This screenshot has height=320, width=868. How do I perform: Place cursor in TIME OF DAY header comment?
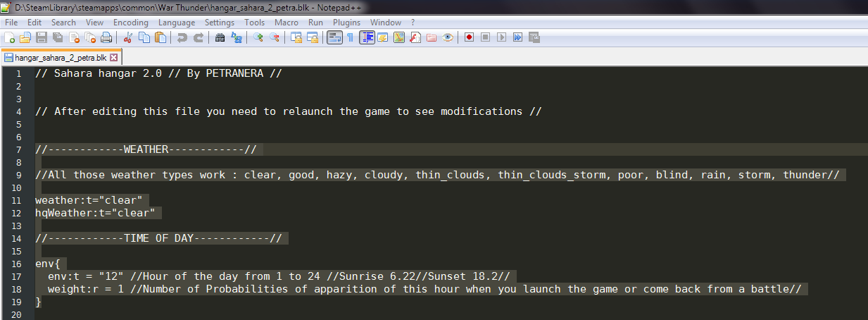click(x=158, y=238)
